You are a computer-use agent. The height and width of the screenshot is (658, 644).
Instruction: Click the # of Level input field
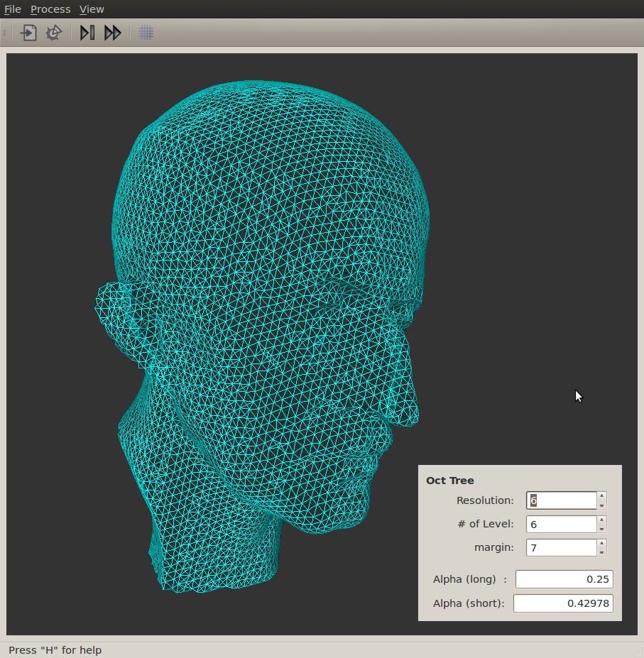pos(561,525)
